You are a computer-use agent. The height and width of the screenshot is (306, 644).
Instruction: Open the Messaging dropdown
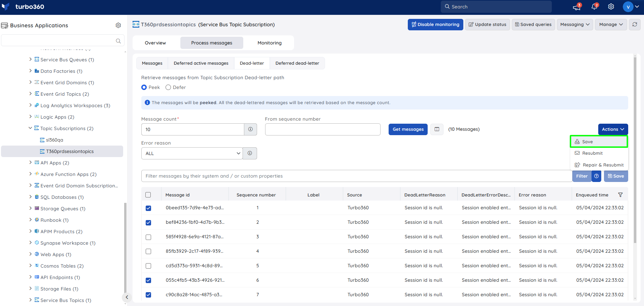click(575, 25)
